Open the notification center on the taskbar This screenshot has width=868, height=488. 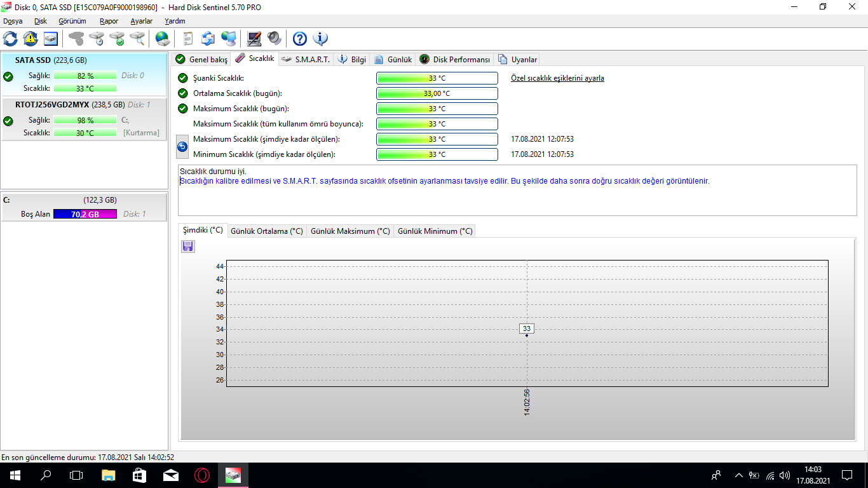[x=847, y=475]
